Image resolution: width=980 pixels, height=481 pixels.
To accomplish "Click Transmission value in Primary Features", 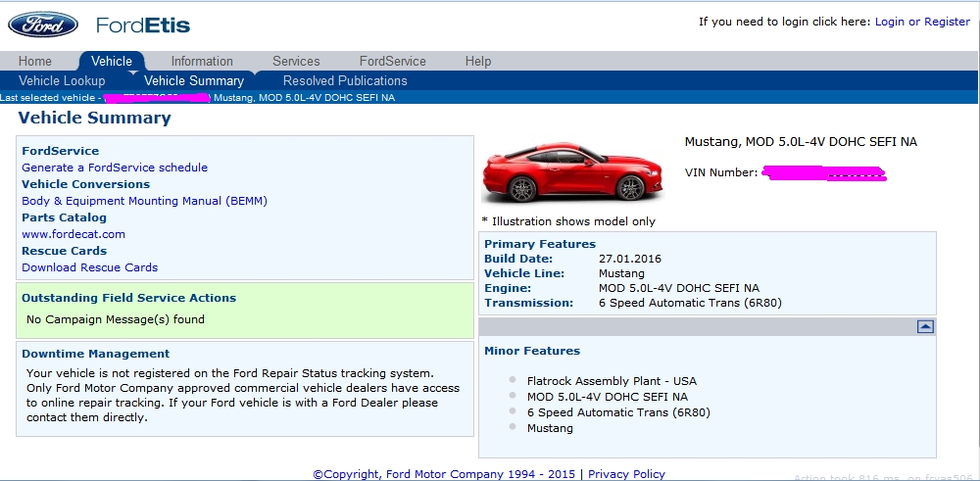I will pos(690,303).
